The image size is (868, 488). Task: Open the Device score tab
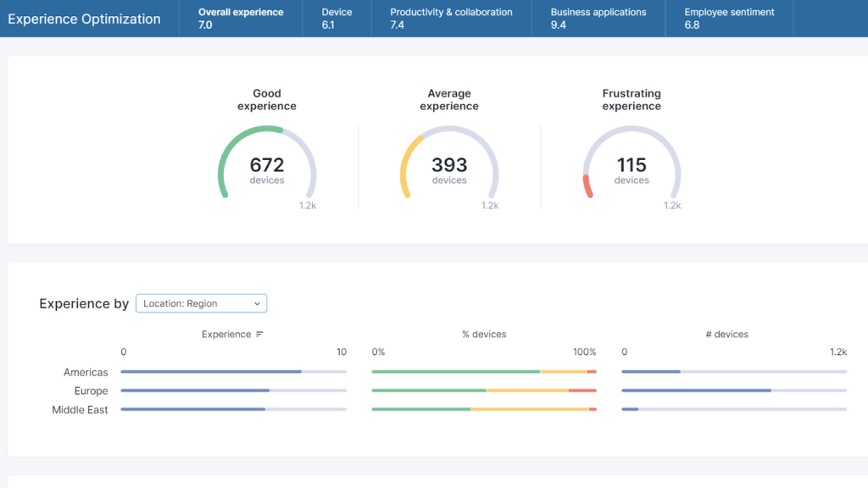(337, 19)
